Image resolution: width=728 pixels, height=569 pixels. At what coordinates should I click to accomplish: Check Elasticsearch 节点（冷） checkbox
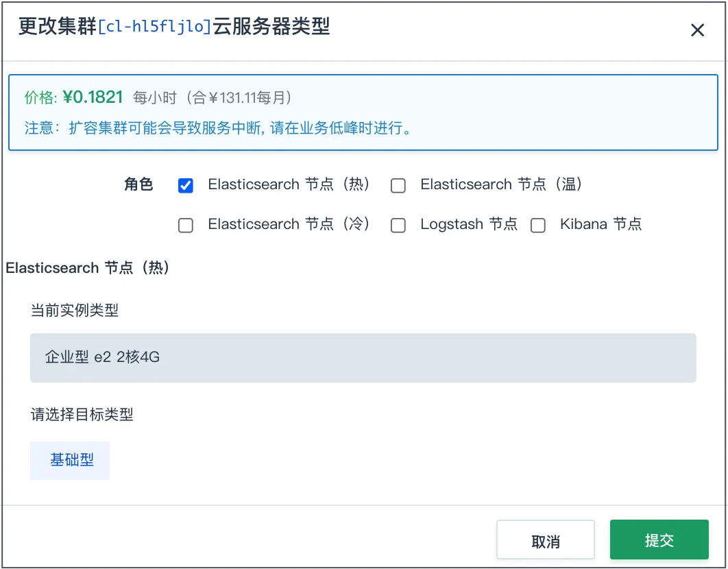(186, 226)
